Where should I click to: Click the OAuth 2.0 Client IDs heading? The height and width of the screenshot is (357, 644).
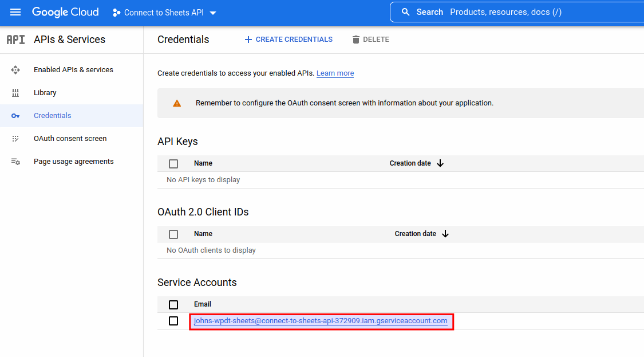click(203, 212)
